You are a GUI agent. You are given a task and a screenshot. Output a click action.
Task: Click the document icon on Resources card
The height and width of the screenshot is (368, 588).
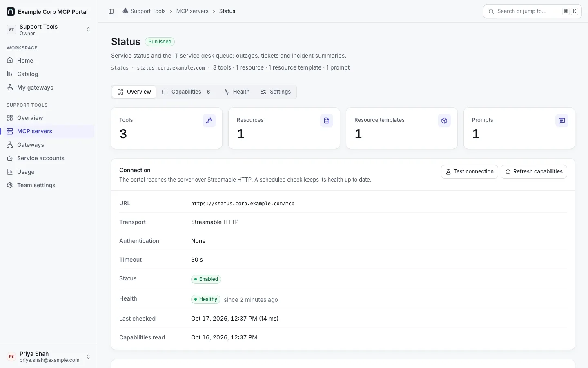[x=327, y=121]
